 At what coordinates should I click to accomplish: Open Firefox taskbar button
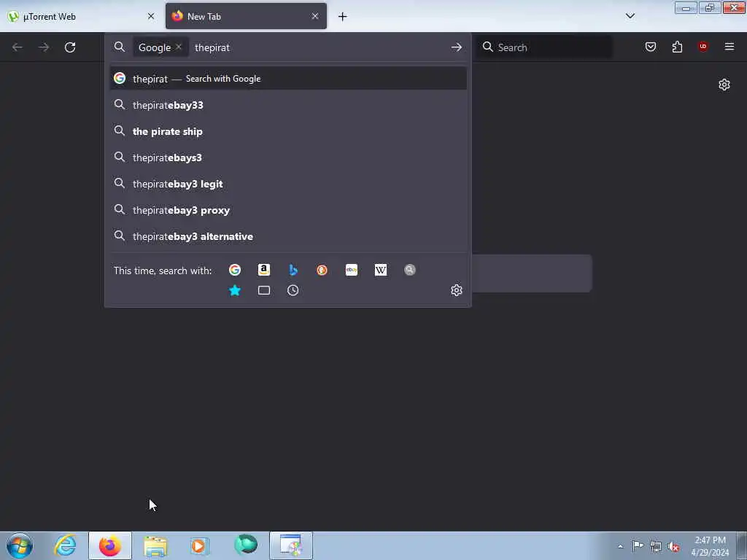point(110,545)
